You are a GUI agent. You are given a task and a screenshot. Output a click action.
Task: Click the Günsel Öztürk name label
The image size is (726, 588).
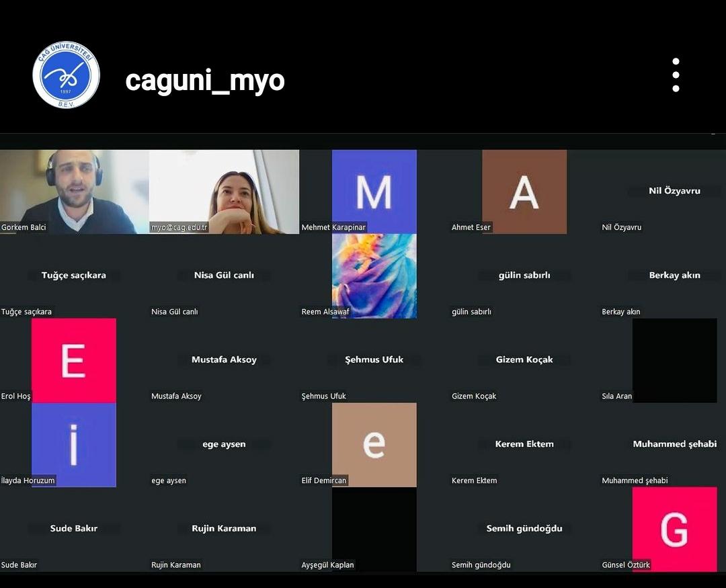coord(626,565)
